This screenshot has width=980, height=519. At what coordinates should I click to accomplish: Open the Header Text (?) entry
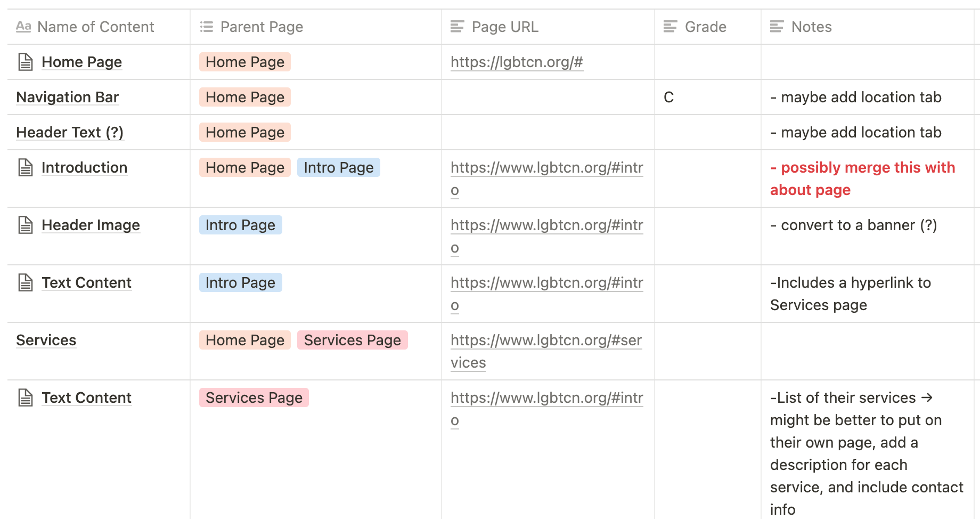click(x=70, y=132)
